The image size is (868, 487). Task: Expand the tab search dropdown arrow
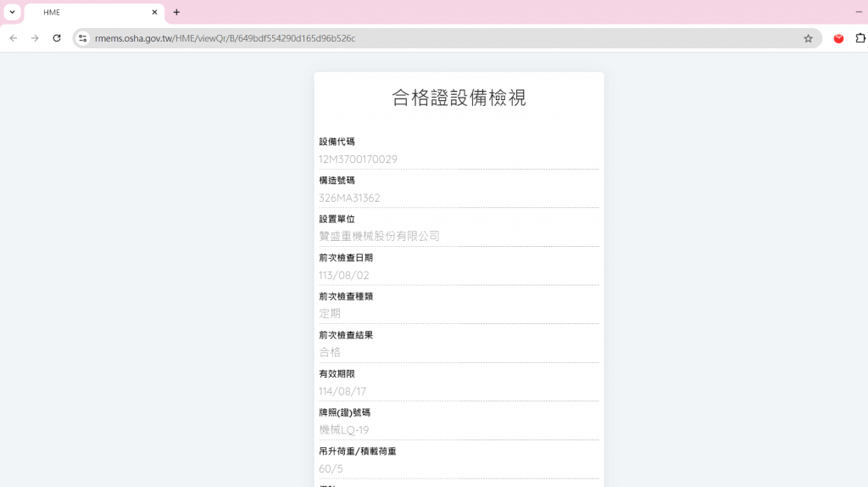[12, 12]
